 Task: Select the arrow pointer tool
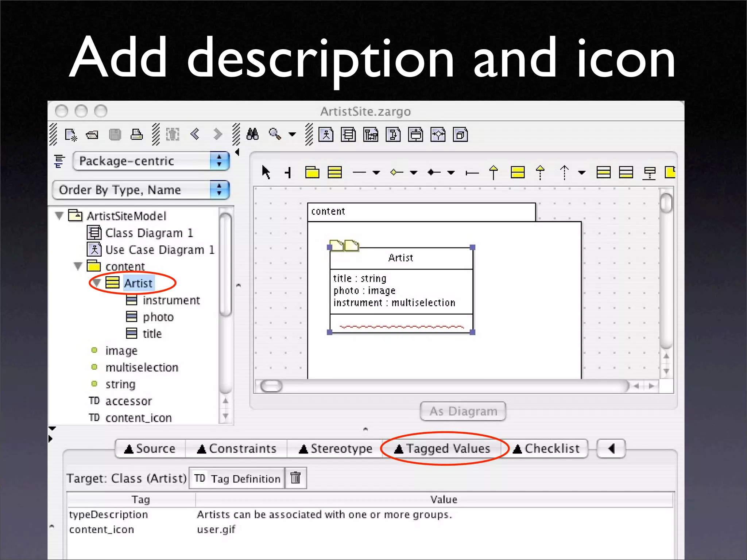266,172
